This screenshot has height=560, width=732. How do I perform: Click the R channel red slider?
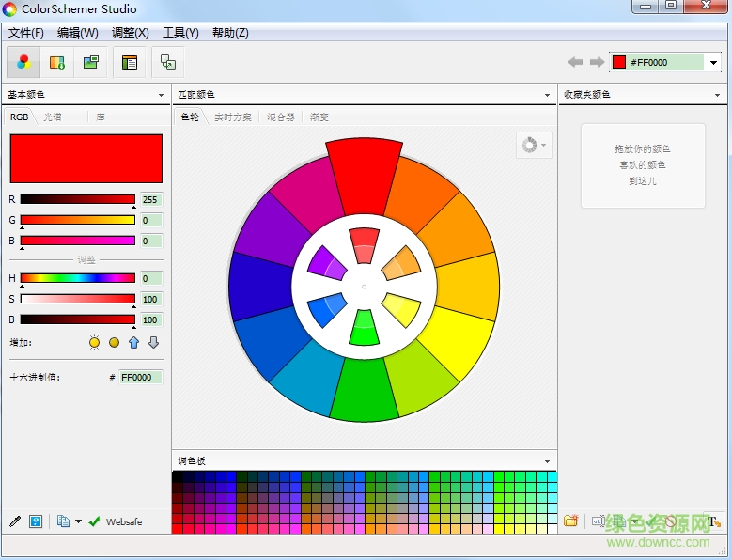pos(78,199)
